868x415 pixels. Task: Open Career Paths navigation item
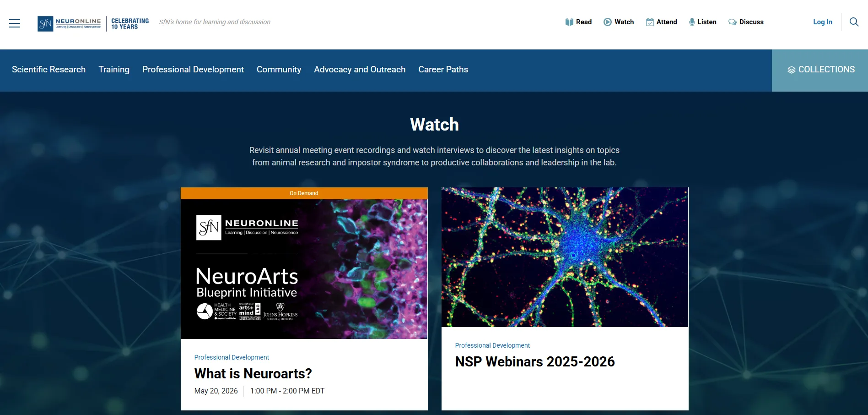[x=443, y=70]
